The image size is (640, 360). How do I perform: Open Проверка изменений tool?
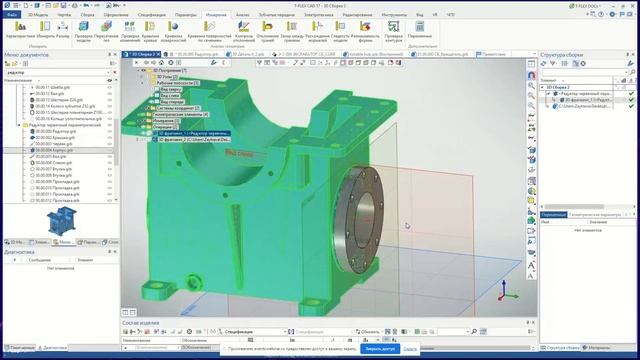point(130,31)
